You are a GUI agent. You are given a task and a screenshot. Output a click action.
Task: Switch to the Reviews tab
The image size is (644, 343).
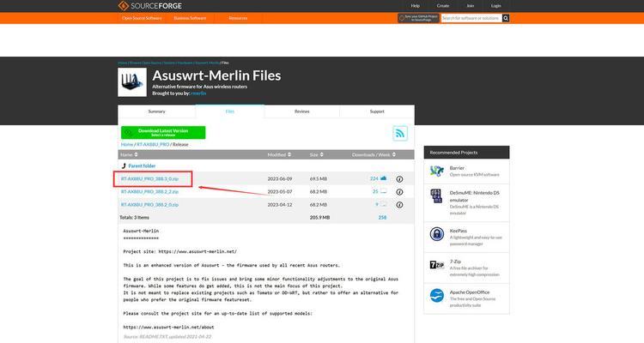point(302,111)
